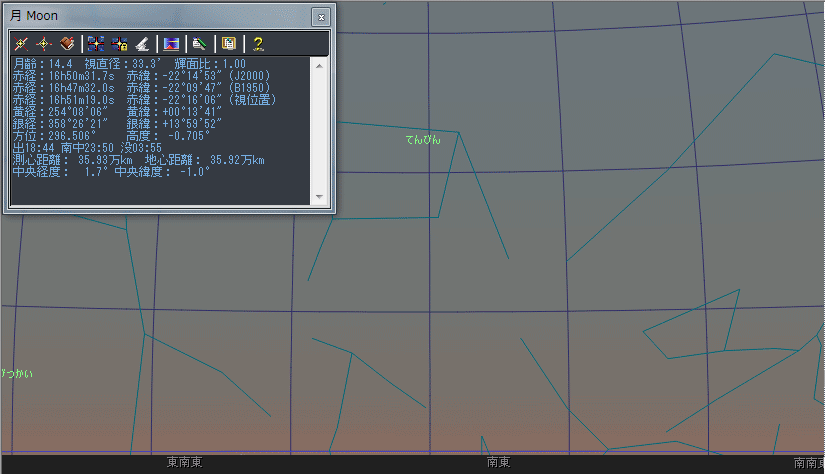
Task: Click the star in blue frame icon
Action: pyautogui.click(x=96, y=44)
